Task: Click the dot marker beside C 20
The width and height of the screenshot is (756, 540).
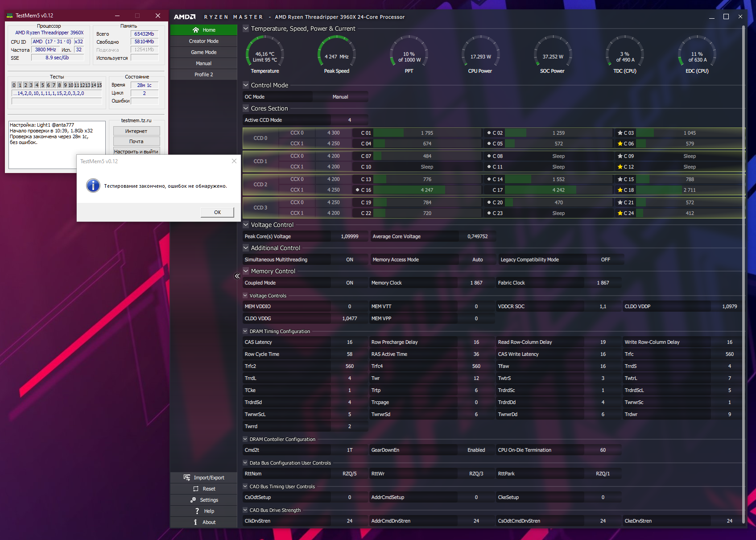Action: [x=489, y=202]
